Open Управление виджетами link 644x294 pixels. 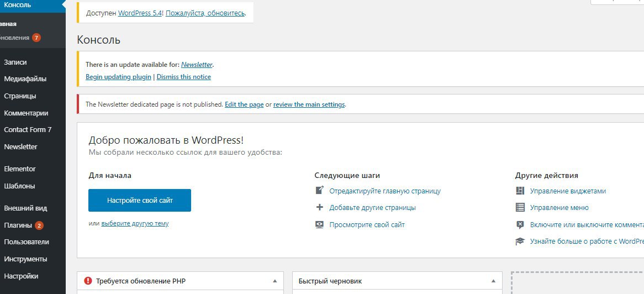pyautogui.click(x=568, y=191)
